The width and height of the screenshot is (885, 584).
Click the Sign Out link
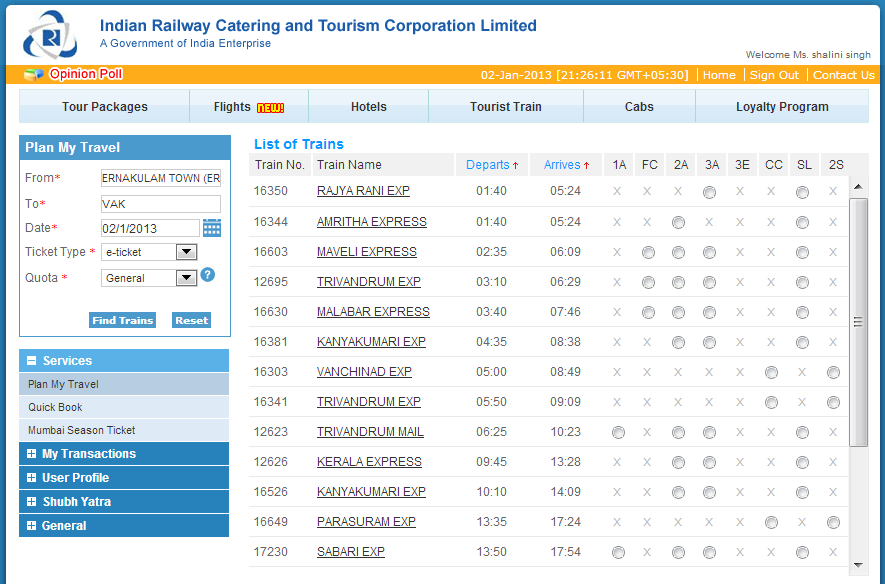coord(774,75)
